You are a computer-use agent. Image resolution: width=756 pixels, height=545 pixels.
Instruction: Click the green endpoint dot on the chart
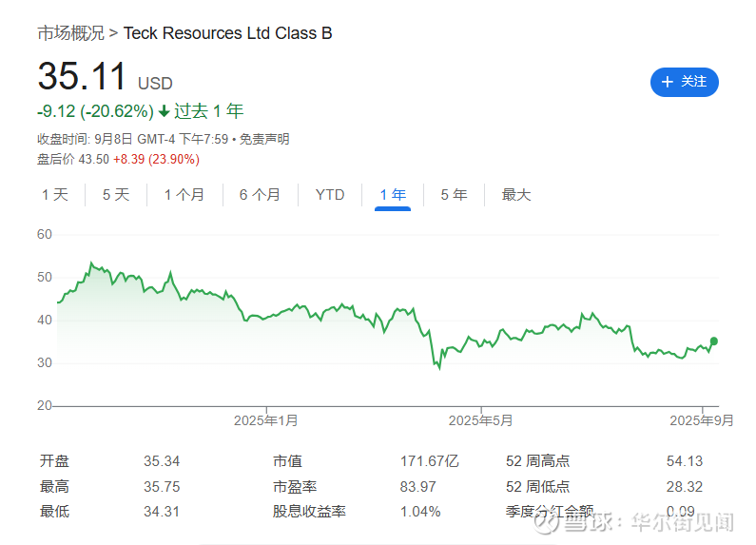(714, 341)
